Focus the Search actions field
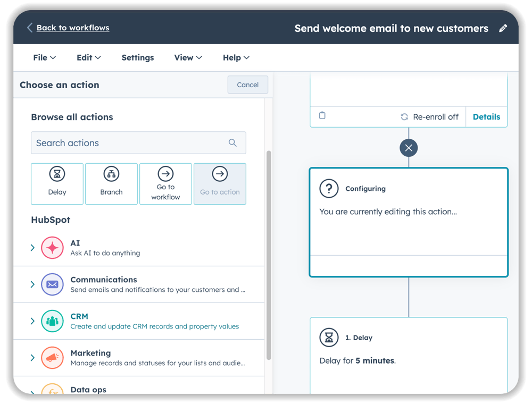Viewport: 532px width, 404px height. click(x=138, y=142)
